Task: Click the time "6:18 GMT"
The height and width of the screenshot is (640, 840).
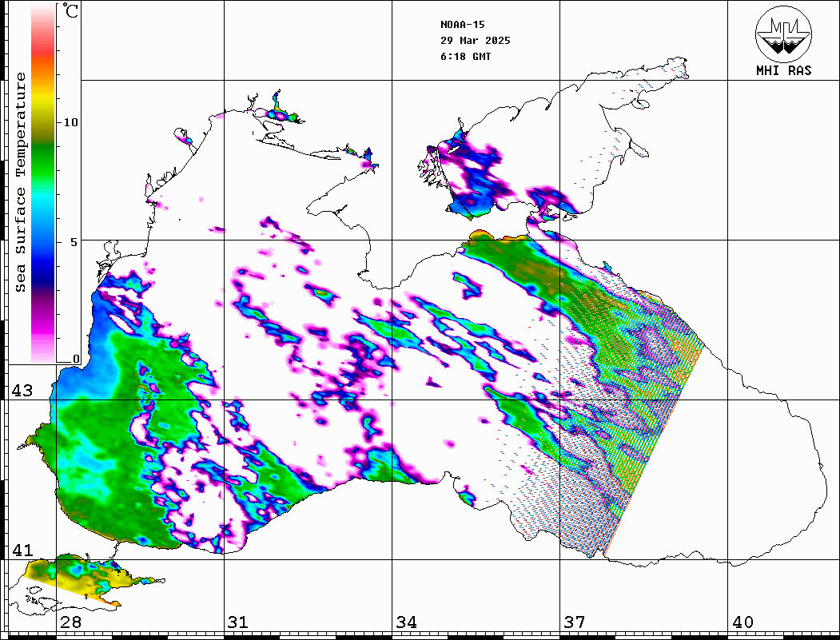Action: 465,56
